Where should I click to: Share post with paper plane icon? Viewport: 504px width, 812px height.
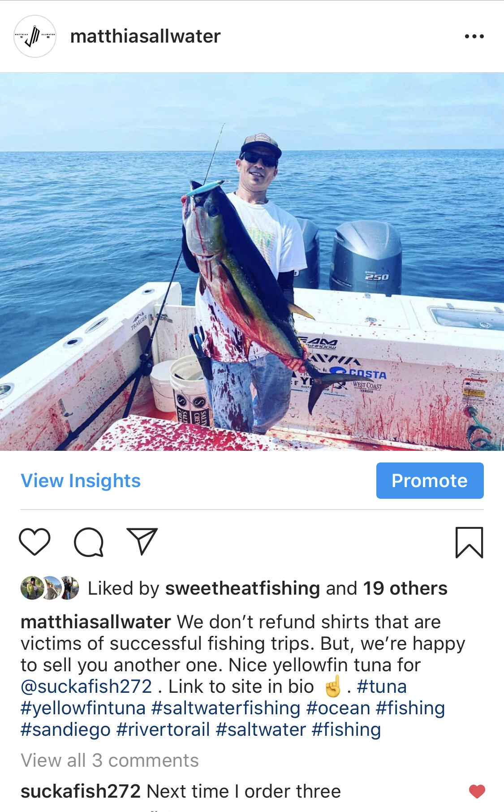(x=142, y=541)
